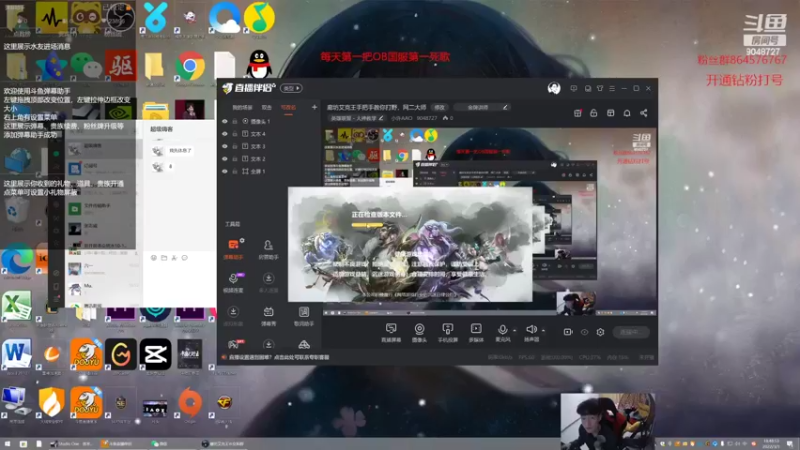The width and height of the screenshot is (800, 450).
Task: Switch to the first scene tab 我的场景
Action: pyautogui.click(x=242, y=108)
